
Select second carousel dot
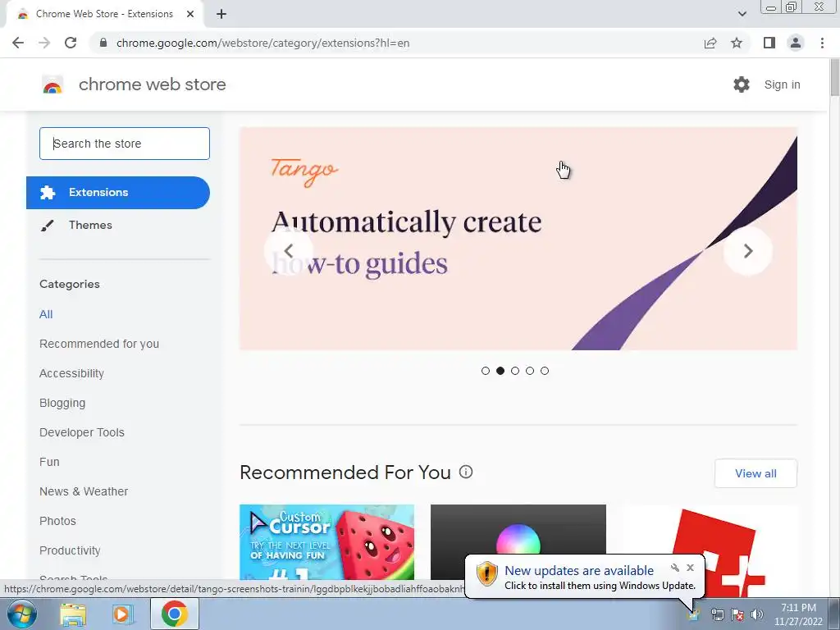[x=500, y=371]
